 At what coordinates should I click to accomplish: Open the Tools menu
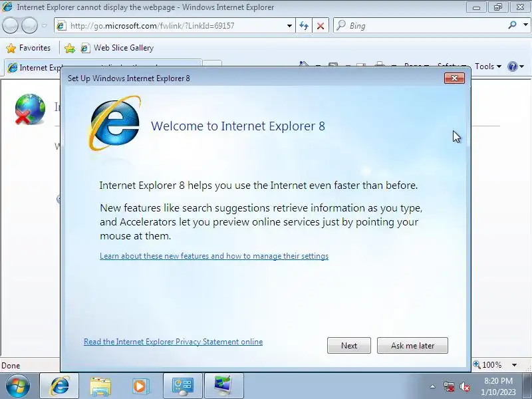pyautogui.click(x=487, y=66)
